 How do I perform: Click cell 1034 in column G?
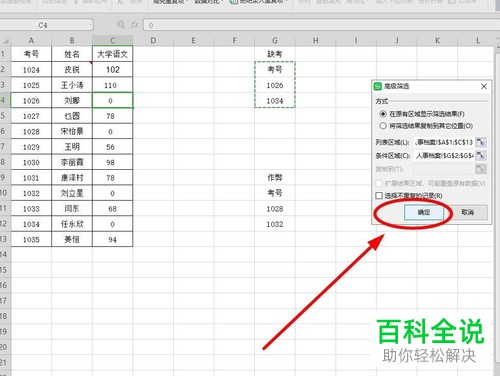[275, 101]
